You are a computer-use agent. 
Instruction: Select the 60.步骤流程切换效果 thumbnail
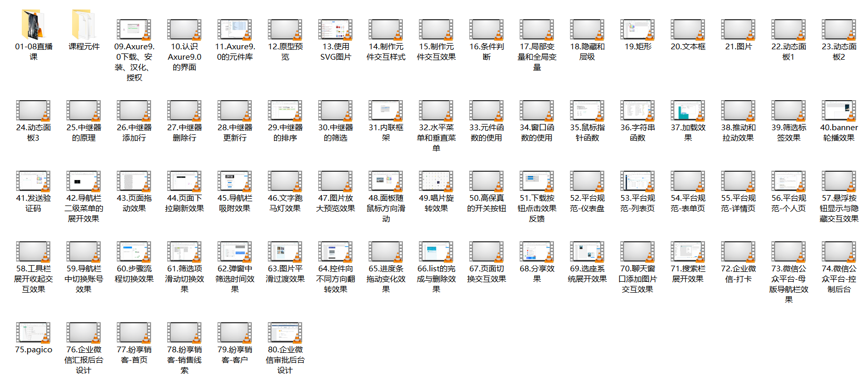[134, 252]
